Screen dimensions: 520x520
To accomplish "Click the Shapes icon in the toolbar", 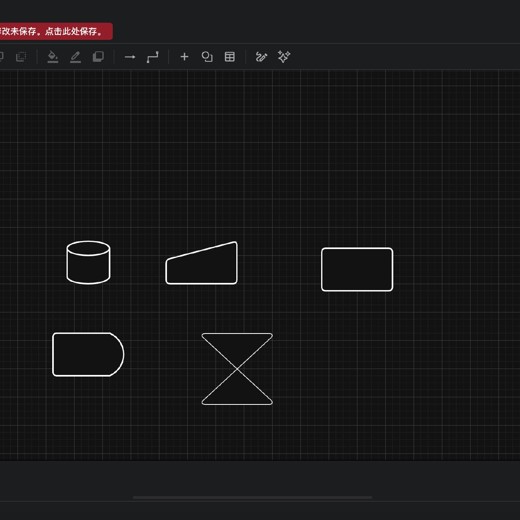I will 207,57.
